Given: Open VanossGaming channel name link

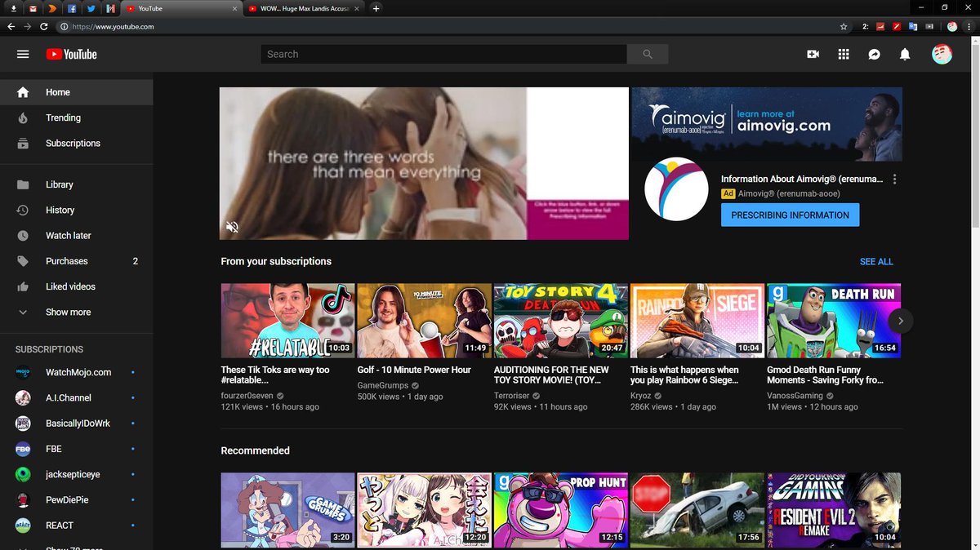Looking at the screenshot, I should click(x=795, y=395).
